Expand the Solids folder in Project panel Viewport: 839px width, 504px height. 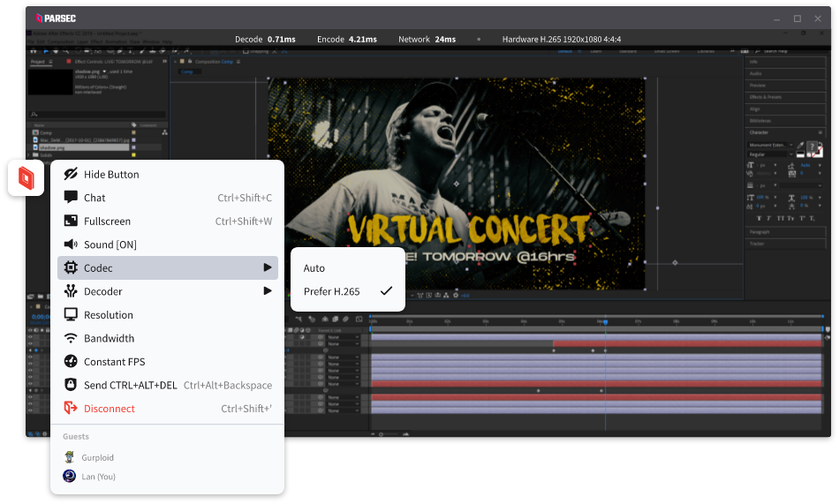click(x=29, y=155)
